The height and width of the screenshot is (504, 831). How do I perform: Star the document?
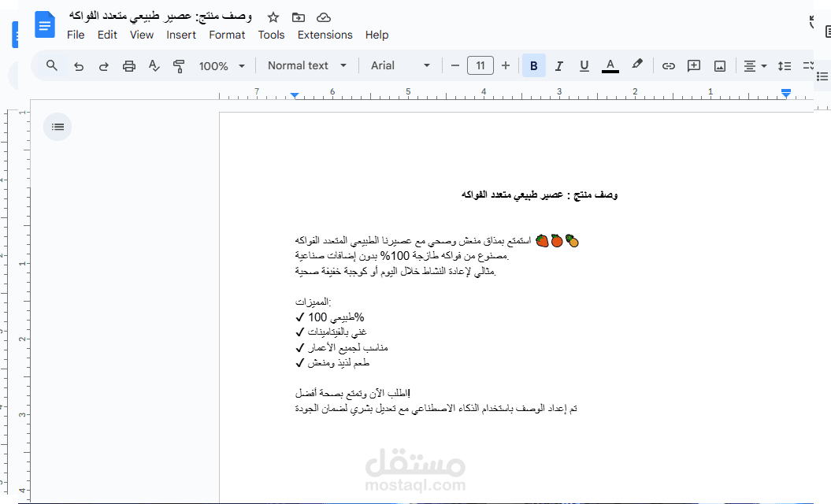[x=273, y=17]
